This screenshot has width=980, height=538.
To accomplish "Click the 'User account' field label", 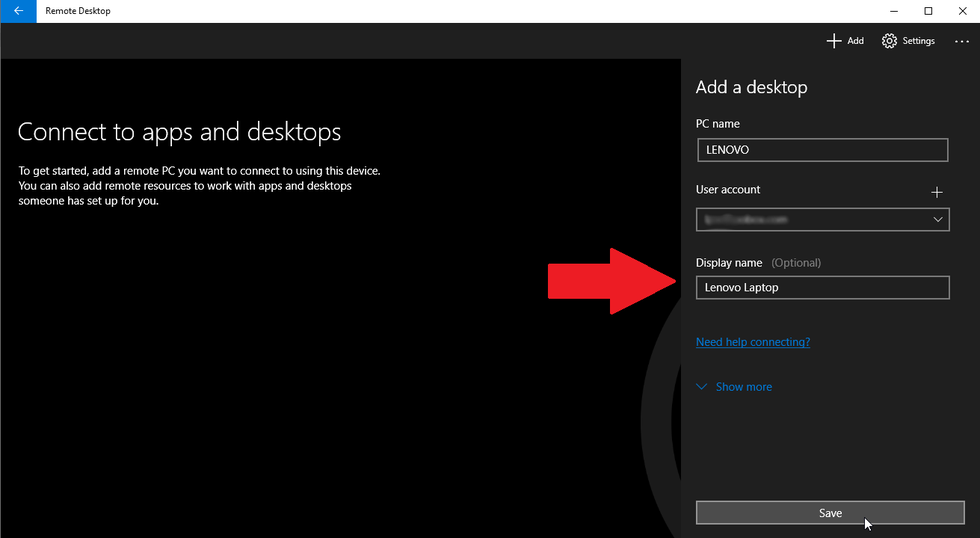I will [x=728, y=189].
